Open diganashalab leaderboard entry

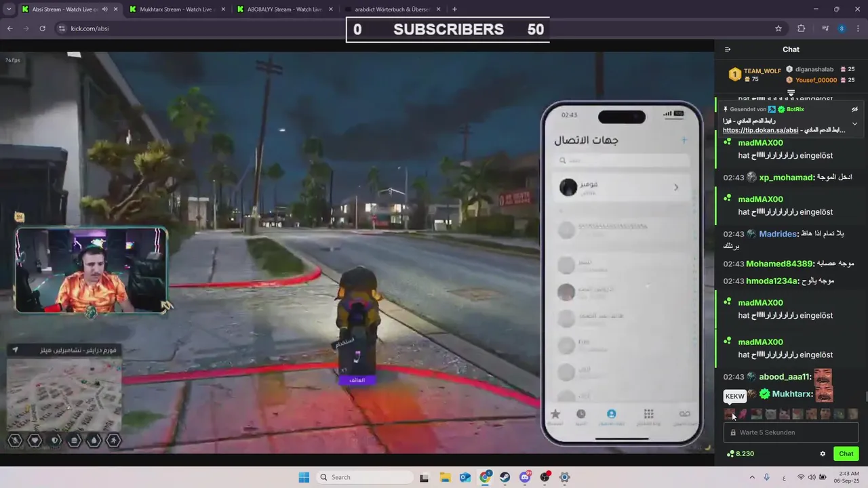(x=820, y=69)
